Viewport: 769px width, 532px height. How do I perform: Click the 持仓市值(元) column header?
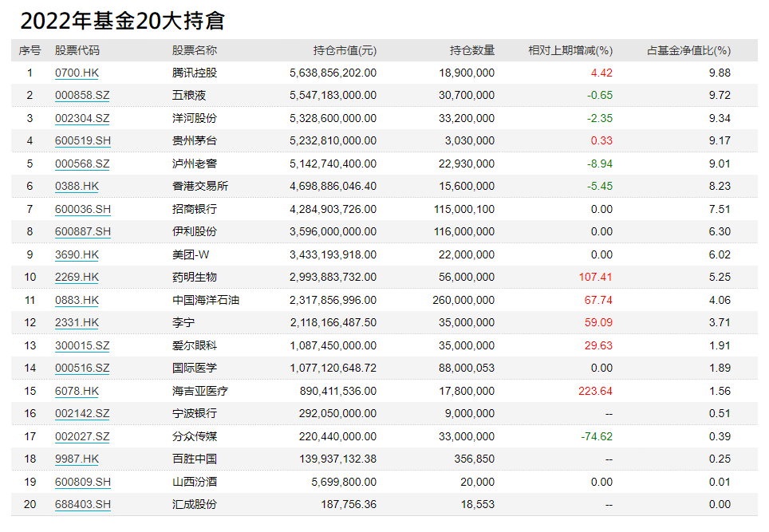pos(345,50)
